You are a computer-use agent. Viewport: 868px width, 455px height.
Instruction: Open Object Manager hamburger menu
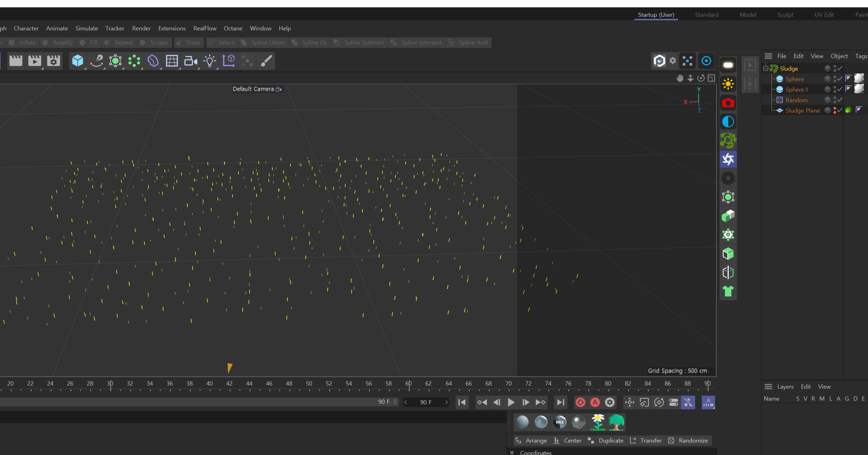click(768, 56)
